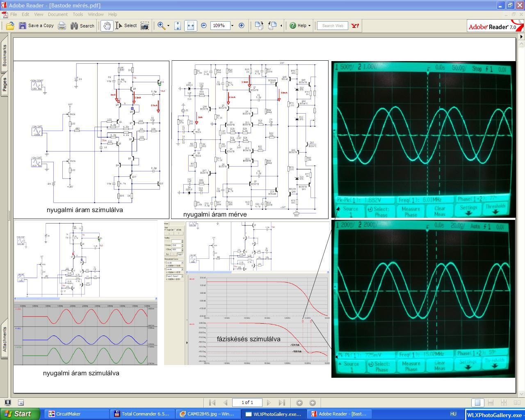Click the Print icon
The height and width of the screenshot is (420, 525).
62,26
